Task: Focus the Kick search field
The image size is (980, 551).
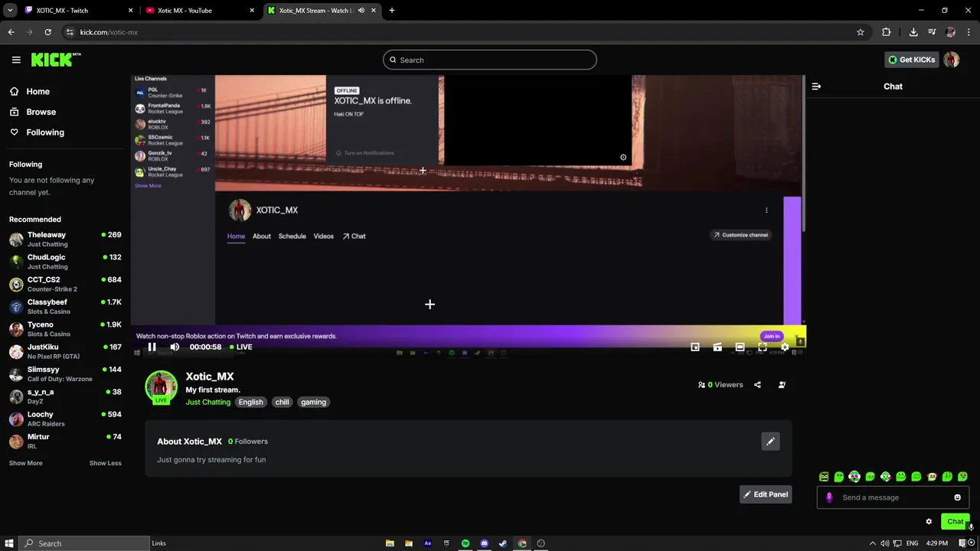Action: click(x=490, y=60)
